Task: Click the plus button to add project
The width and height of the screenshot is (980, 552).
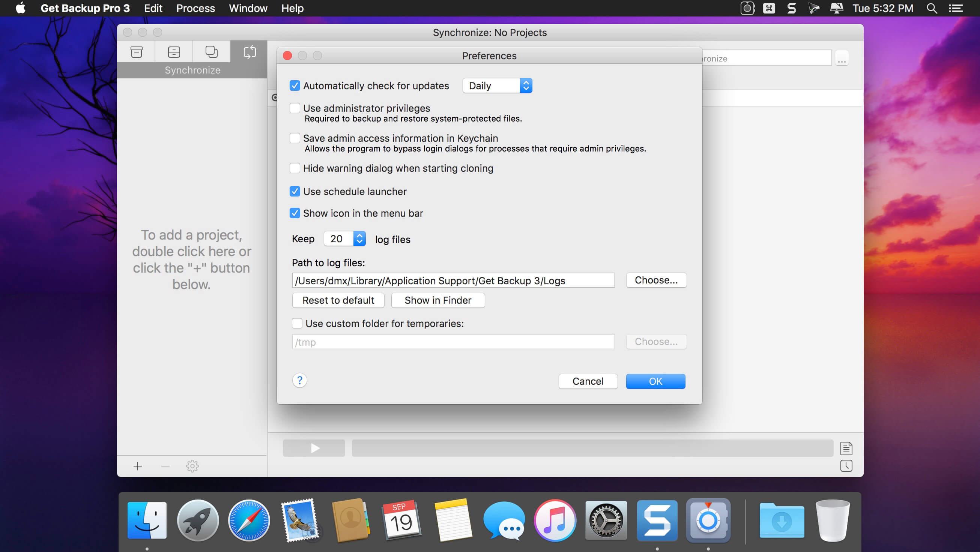Action: 138,466
